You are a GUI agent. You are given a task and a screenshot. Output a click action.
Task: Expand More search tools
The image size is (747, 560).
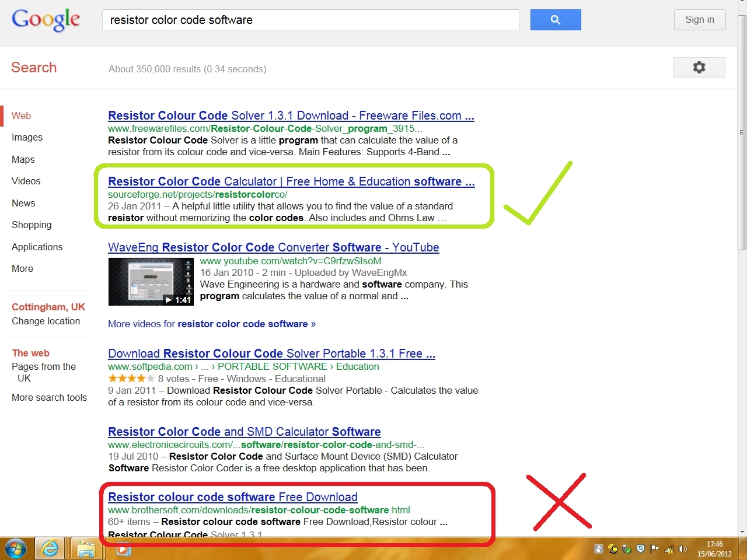49,398
